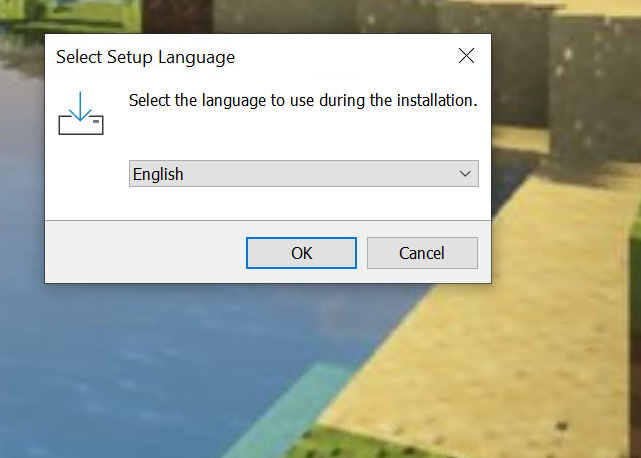Click the word English in the dropdown
This screenshot has width=641, height=458.
point(158,174)
